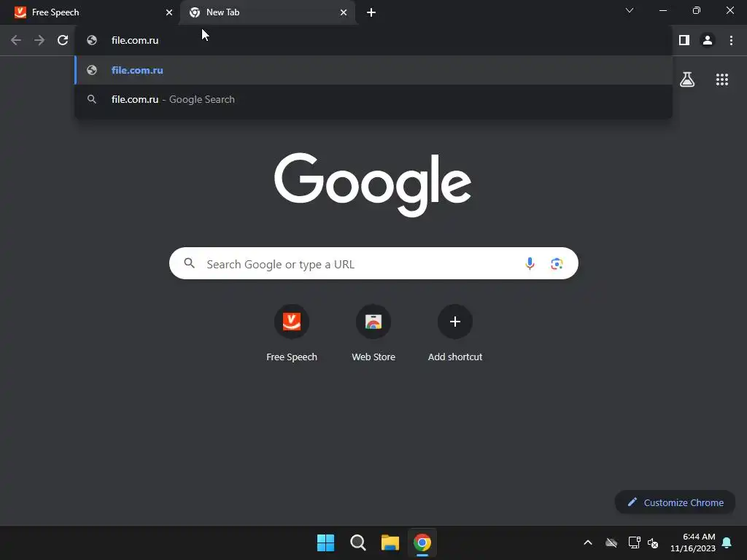This screenshot has width=747, height=560.
Task: Expand the tab search dropdown arrow
Action: click(630, 10)
